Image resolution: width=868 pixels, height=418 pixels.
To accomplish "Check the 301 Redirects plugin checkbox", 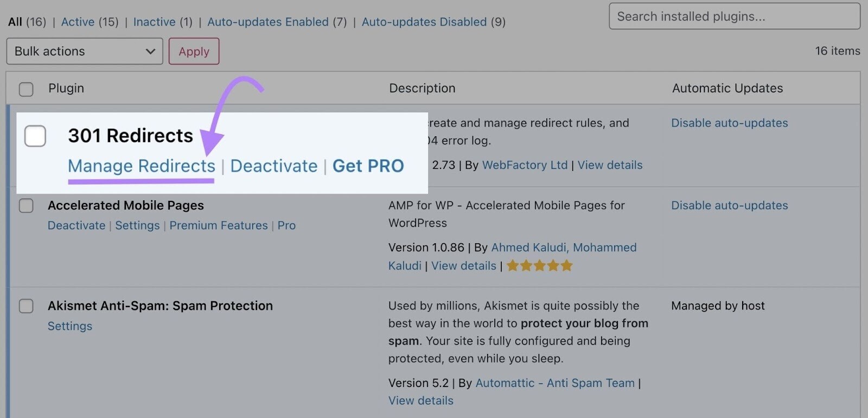I will tap(35, 136).
